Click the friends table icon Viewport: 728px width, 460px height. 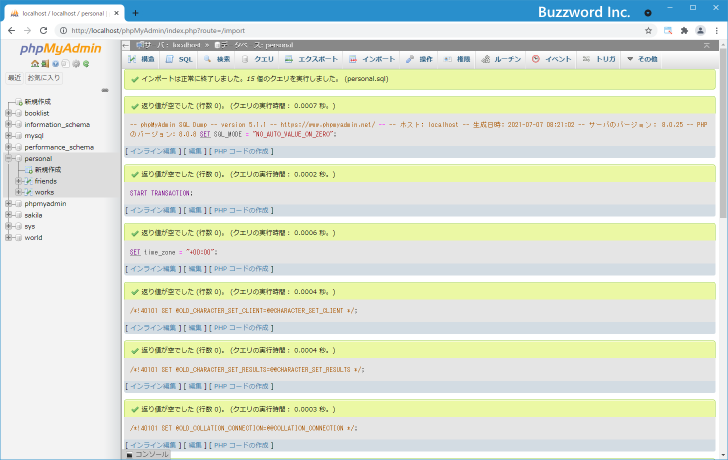click(29, 181)
